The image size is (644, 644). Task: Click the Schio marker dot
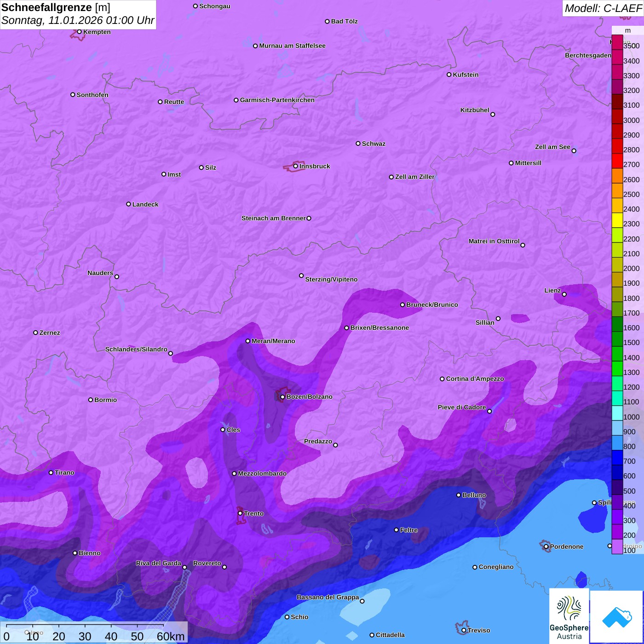coord(287,617)
